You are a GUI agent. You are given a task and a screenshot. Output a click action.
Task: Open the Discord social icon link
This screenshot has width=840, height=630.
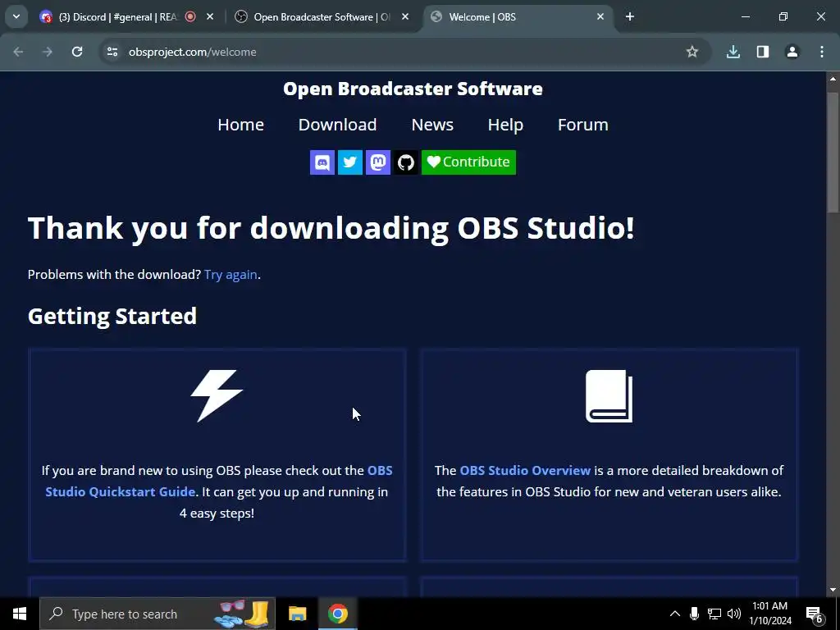point(322,162)
